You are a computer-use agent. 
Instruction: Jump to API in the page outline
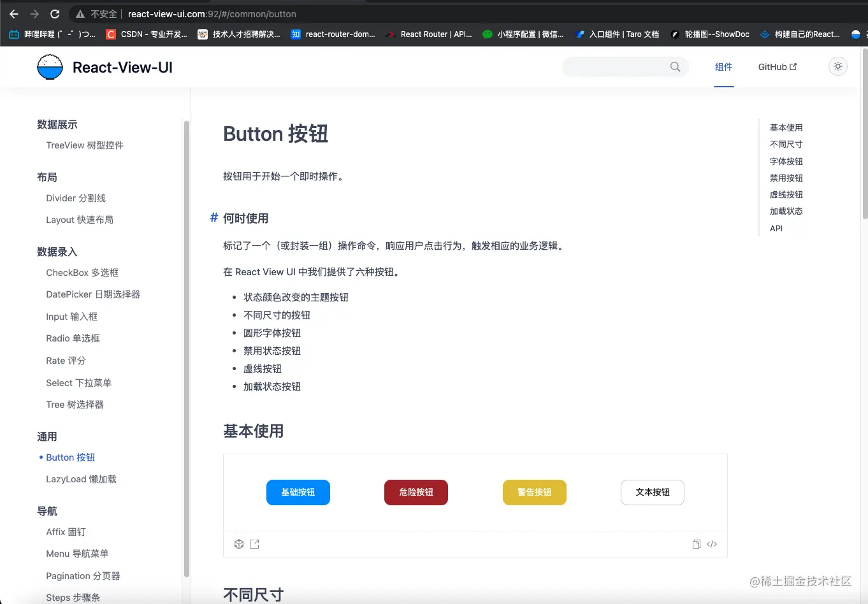pyautogui.click(x=776, y=228)
